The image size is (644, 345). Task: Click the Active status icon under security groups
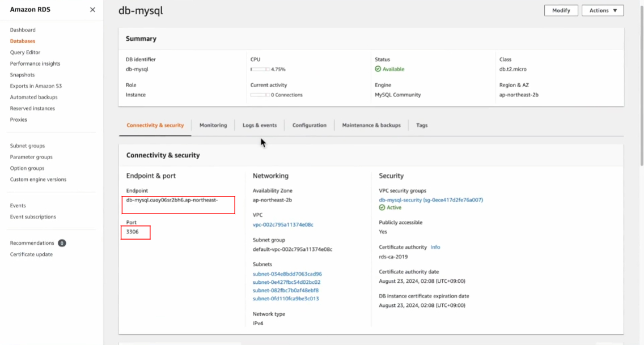[x=382, y=207]
